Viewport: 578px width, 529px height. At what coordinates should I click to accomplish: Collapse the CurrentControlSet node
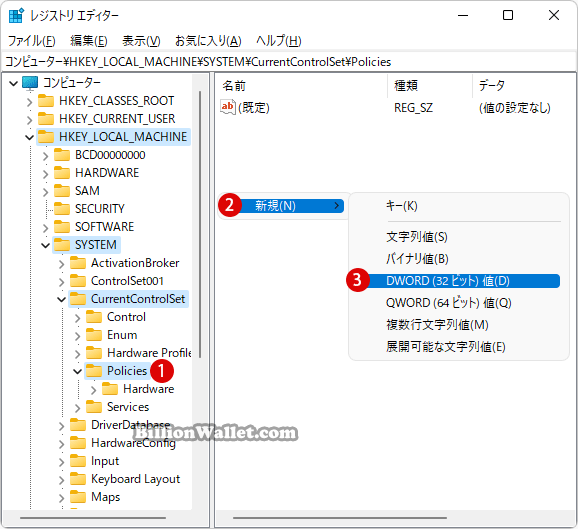[62, 299]
